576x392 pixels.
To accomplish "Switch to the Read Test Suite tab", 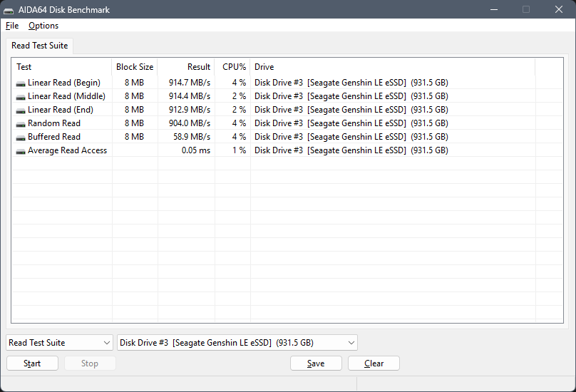I will coord(40,46).
